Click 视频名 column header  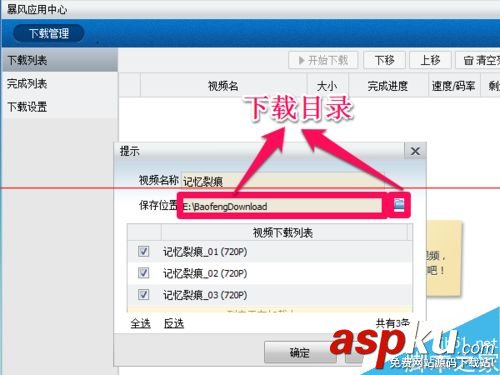pos(223,86)
